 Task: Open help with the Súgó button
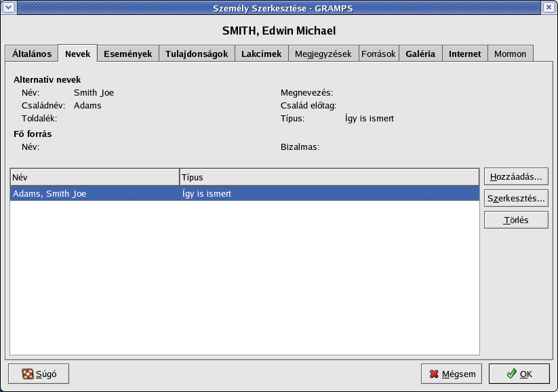39,374
